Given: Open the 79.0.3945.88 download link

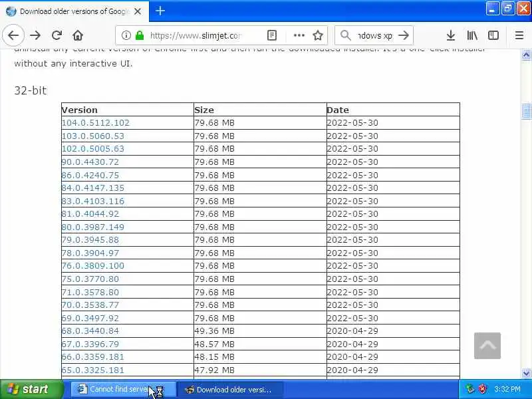Looking at the screenshot, I should [x=90, y=240].
